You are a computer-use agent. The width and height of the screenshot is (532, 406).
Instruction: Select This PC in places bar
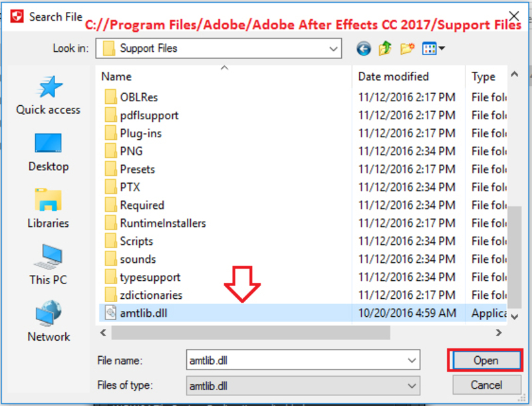(x=49, y=265)
